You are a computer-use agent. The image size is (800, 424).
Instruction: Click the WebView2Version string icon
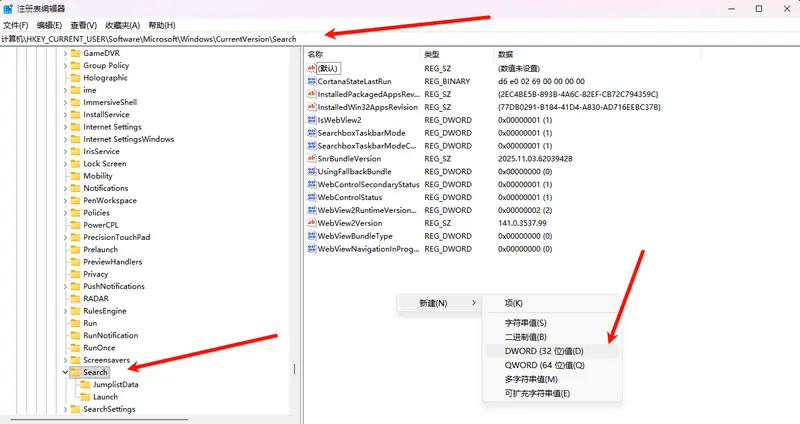pos(312,223)
